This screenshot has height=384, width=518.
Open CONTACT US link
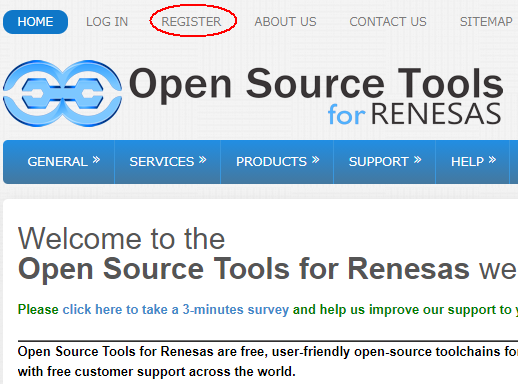pos(388,22)
